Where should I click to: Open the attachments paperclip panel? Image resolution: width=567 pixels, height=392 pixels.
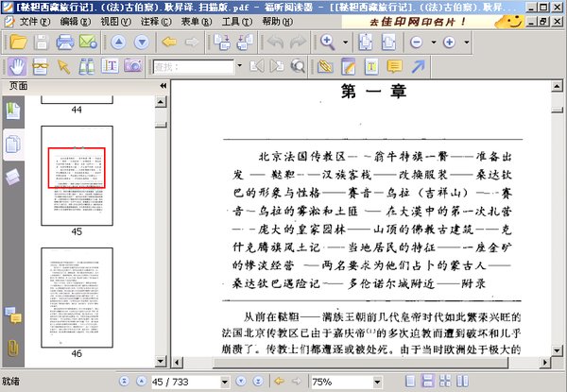13,348
